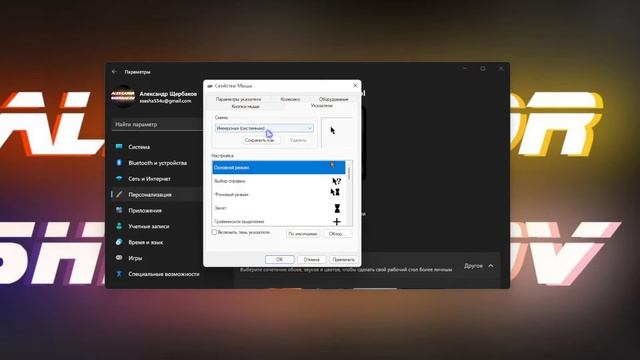This screenshot has width=640, height=360.
Task: Open Приложения via its grid icon
Action: tap(119, 210)
